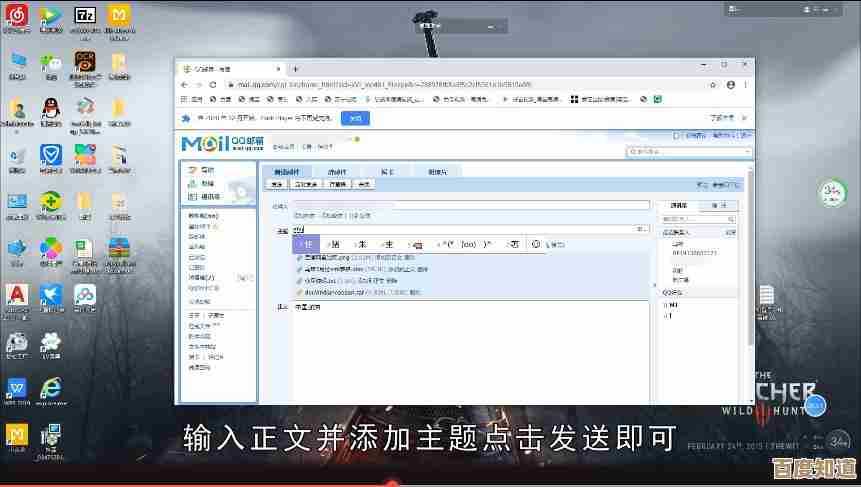
Task: Choose IME candidate 4 主
Action: point(387,244)
